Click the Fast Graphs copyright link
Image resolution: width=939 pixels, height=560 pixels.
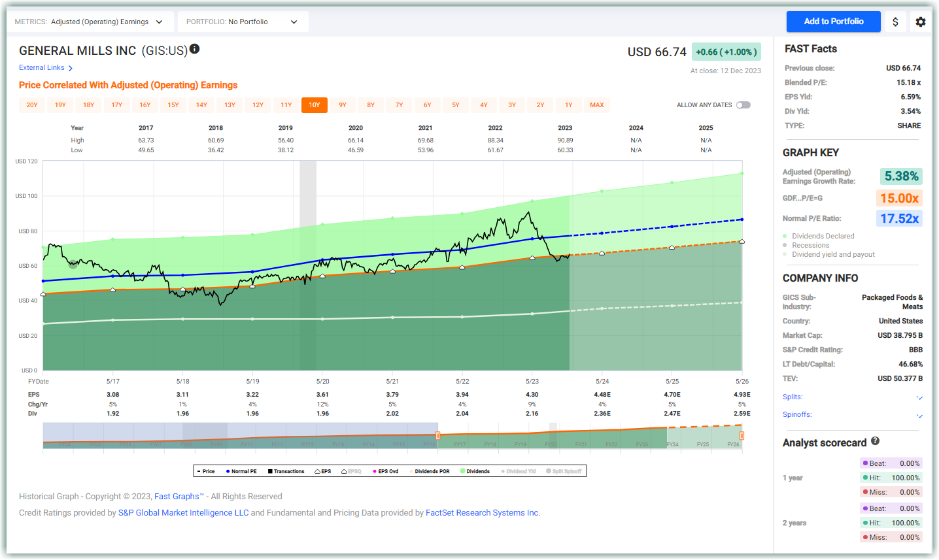click(177, 497)
